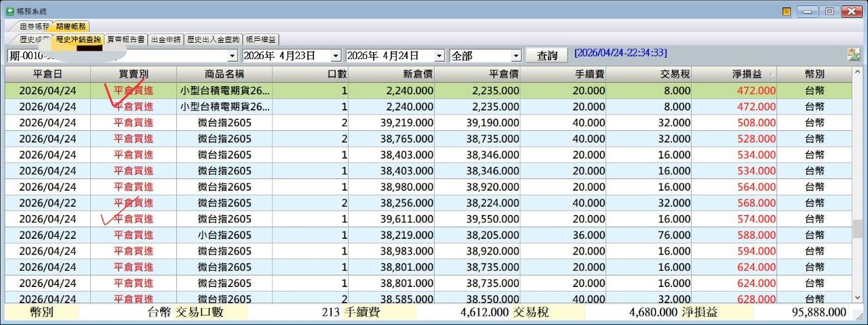Viewport: 868px width, 325px height.
Task: Sort by the 淨損益 column header
Action: coord(734,74)
